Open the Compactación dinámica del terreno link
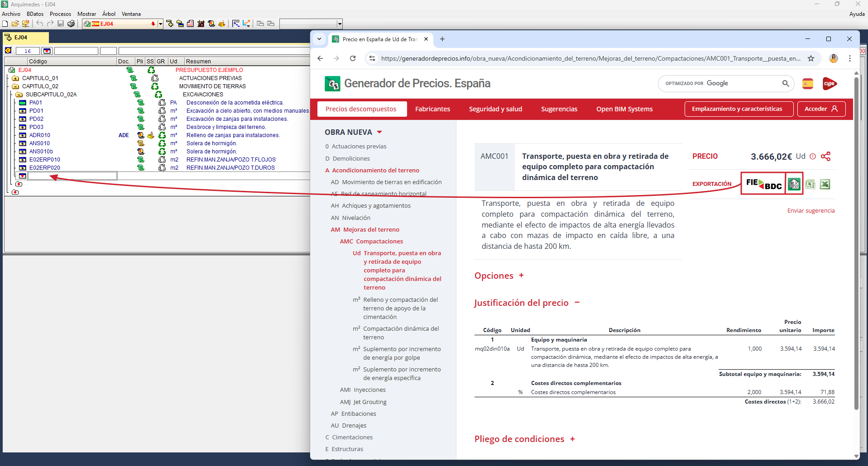The height and width of the screenshot is (466, 868). [x=401, y=333]
